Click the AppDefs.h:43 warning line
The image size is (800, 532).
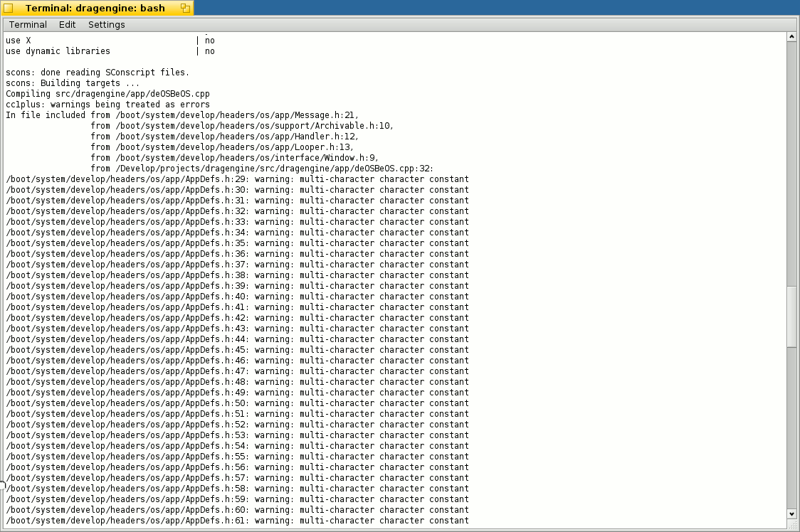point(237,329)
